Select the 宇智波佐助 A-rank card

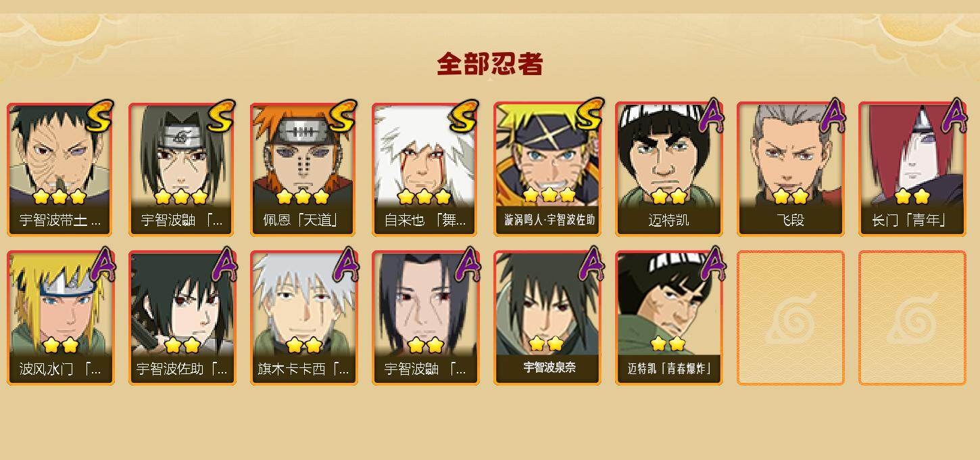[x=182, y=318]
